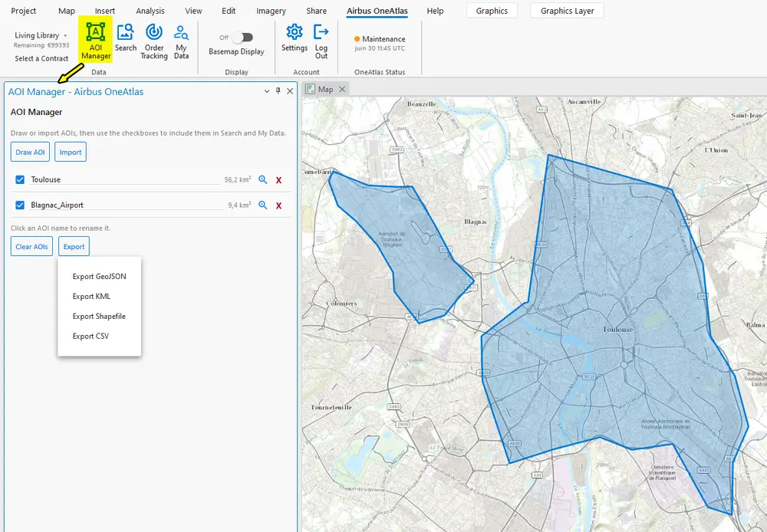Choose Export Shapefile
The height and width of the screenshot is (532, 767).
coord(99,317)
